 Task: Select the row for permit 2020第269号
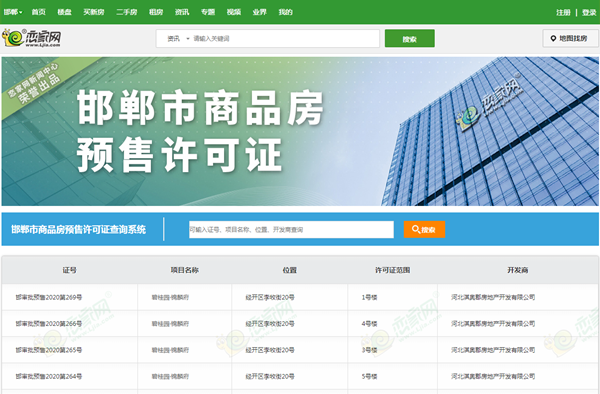pos(300,297)
